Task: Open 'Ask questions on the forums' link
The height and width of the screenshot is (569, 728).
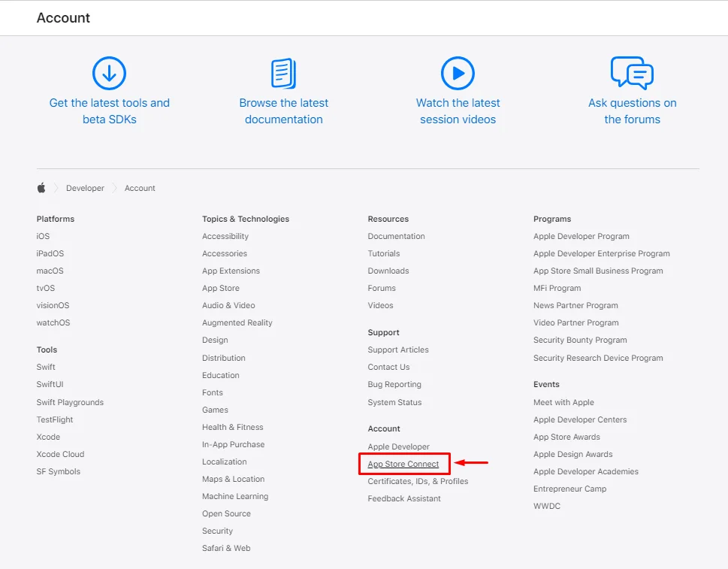Action: tap(633, 111)
